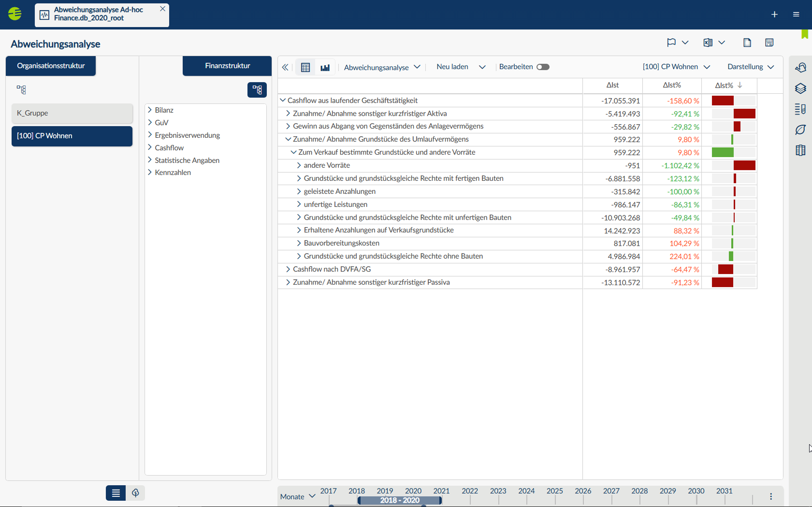Image resolution: width=812 pixels, height=507 pixels.
Task: Click red bar for andere Vorräte row
Action: (x=744, y=165)
